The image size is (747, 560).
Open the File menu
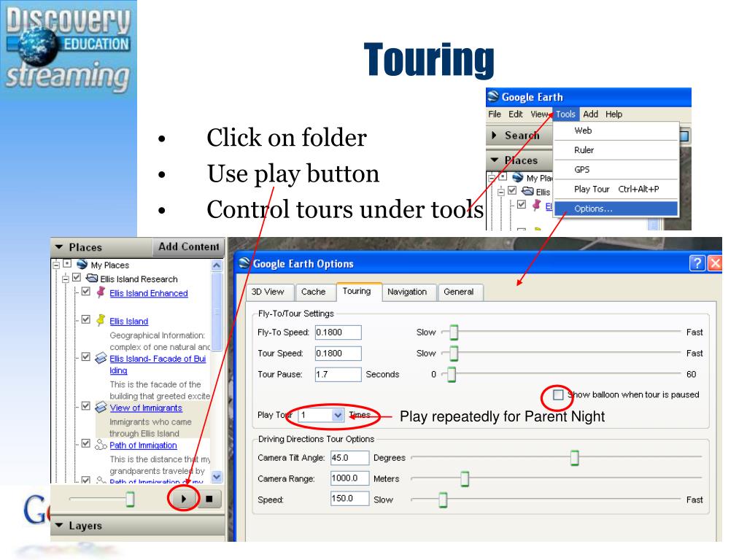tap(495, 114)
